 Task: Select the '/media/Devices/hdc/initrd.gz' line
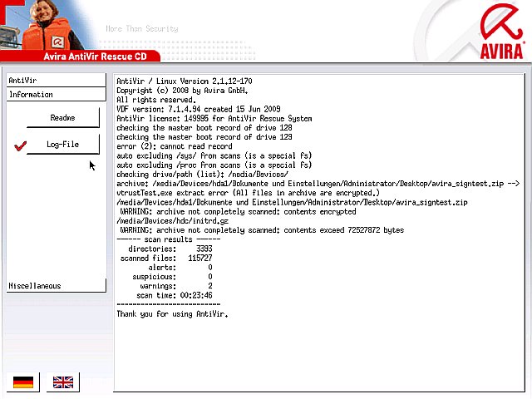point(172,221)
